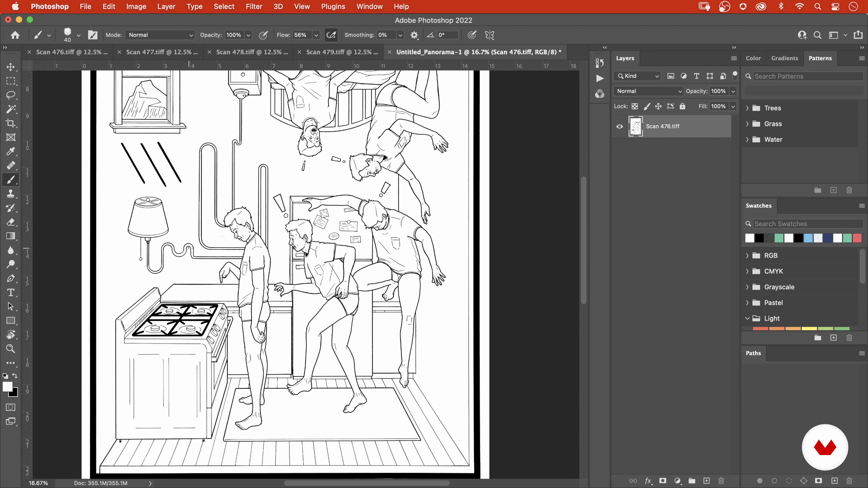The width and height of the screenshot is (868, 488).
Task: Toggle pressure for size button
Action: pos(472,35)
